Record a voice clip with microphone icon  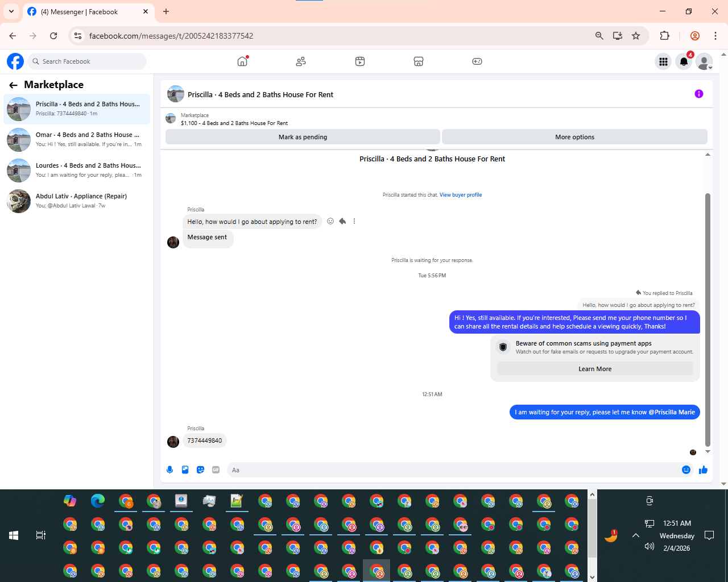point(169,469)
